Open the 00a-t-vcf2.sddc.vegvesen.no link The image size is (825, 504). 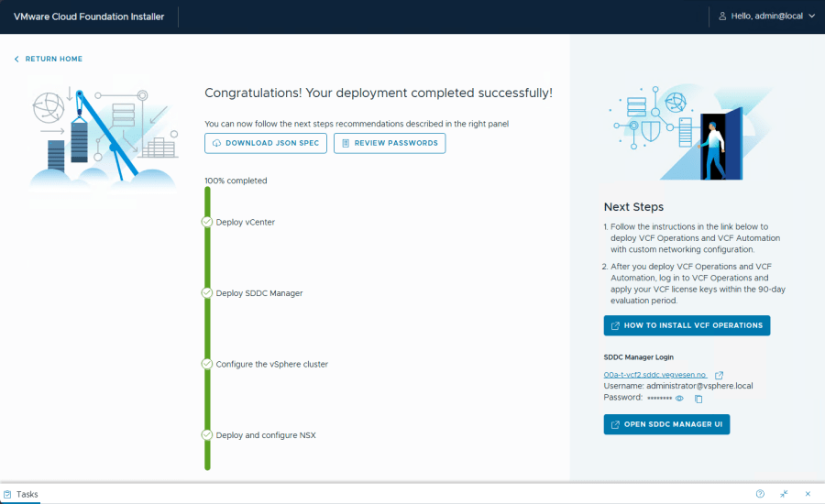click(x=654, y=375)
